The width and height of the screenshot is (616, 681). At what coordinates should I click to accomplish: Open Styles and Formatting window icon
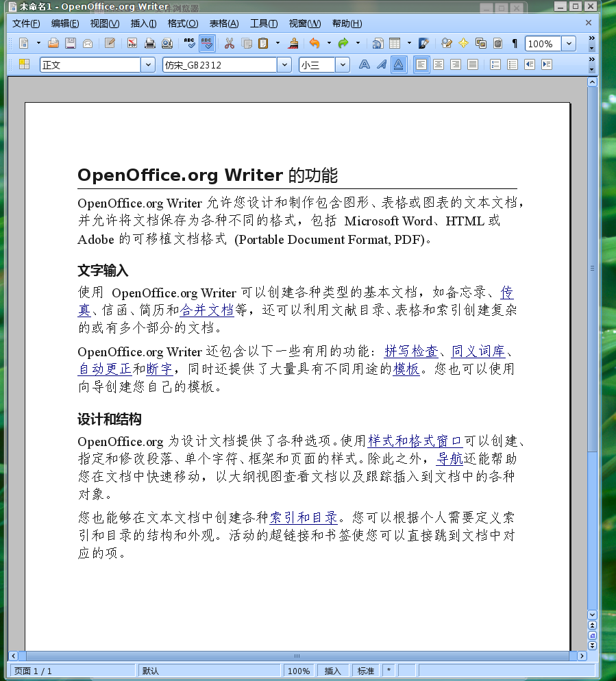25,64
